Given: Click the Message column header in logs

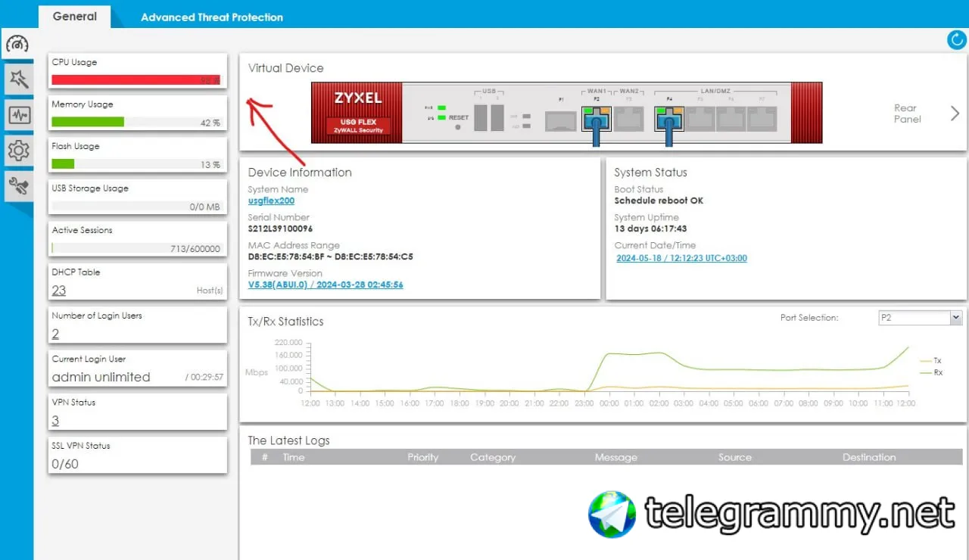Looking at the screenshot, I should [x=616, y=457].
